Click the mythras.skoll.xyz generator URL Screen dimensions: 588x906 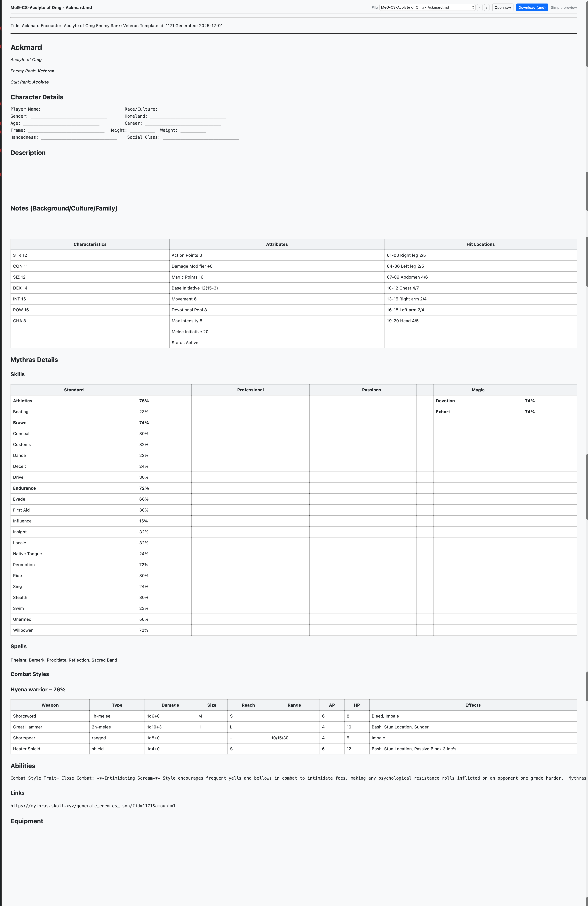(x=93, y=806)
